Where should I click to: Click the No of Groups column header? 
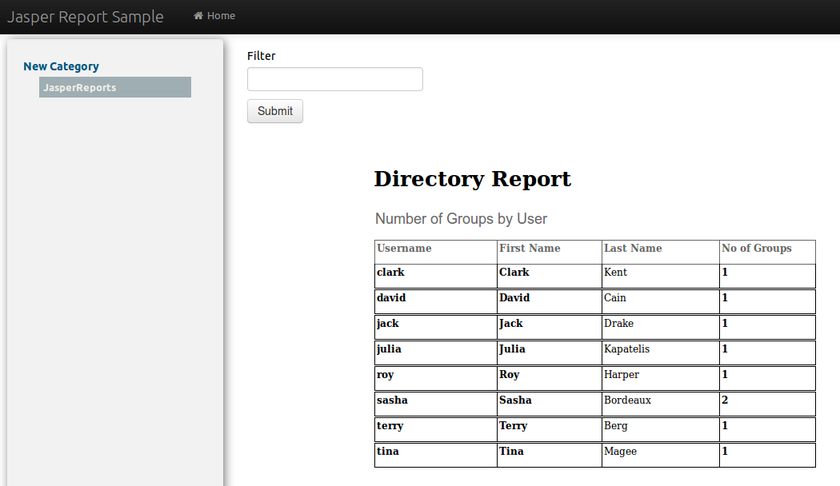coord(756,249)
